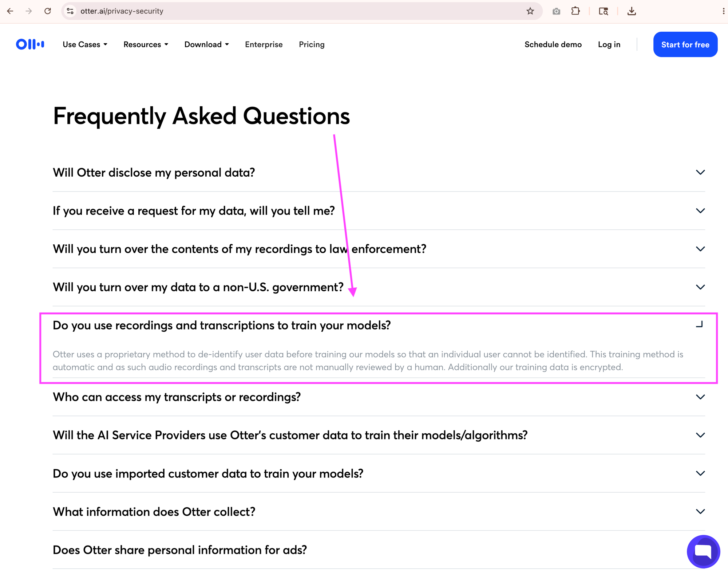
Task: Click question 'Does Otter share personal information for ads?'
Action: (180, 550)
